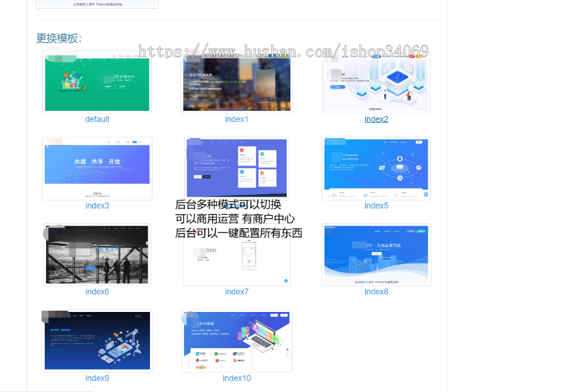Click the dark blue index9 preview thumbnail
567x392 pixels.
97,340
